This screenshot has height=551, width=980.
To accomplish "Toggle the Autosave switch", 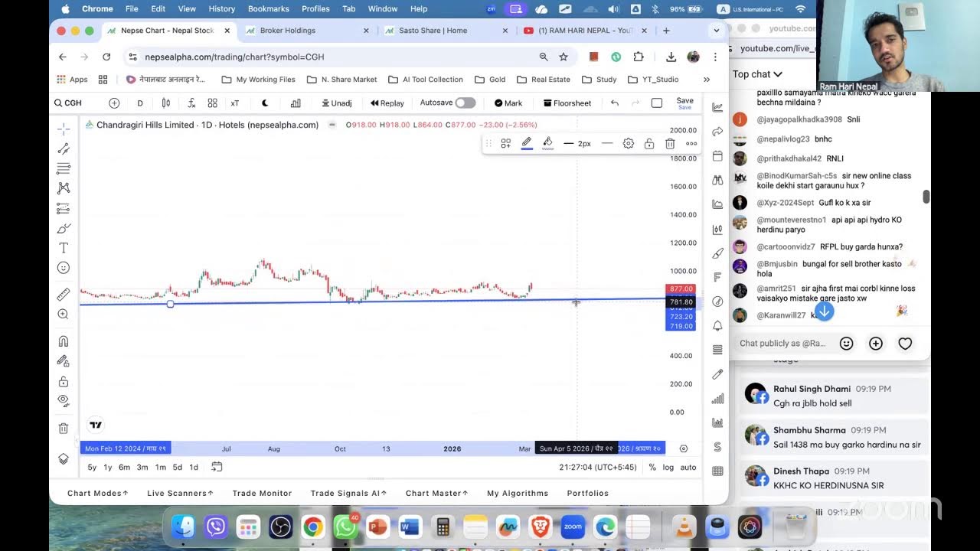I will [x=465, y=103].
